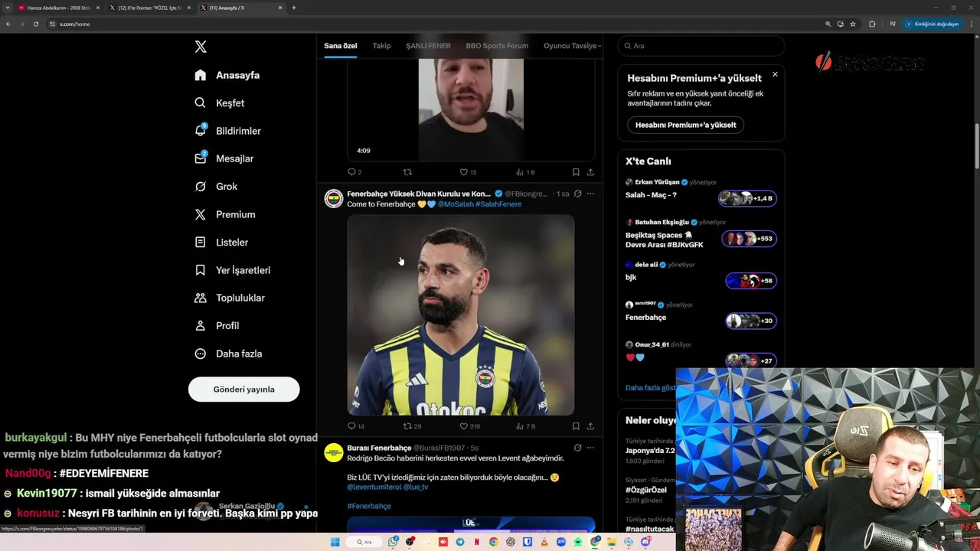Click Hesabını Premium+'a yükselt button
The image size is (980, 551).
click(685, 125)
